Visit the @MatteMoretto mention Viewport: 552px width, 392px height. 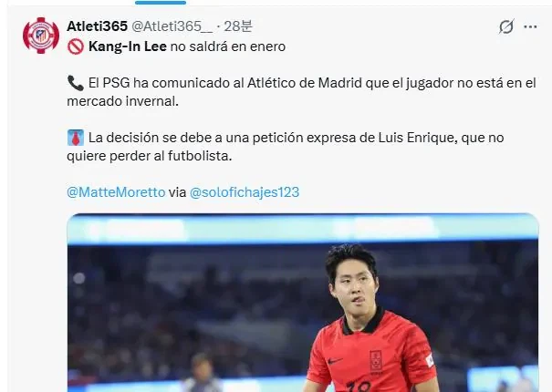pyautogui.click(x=116, y=192)
